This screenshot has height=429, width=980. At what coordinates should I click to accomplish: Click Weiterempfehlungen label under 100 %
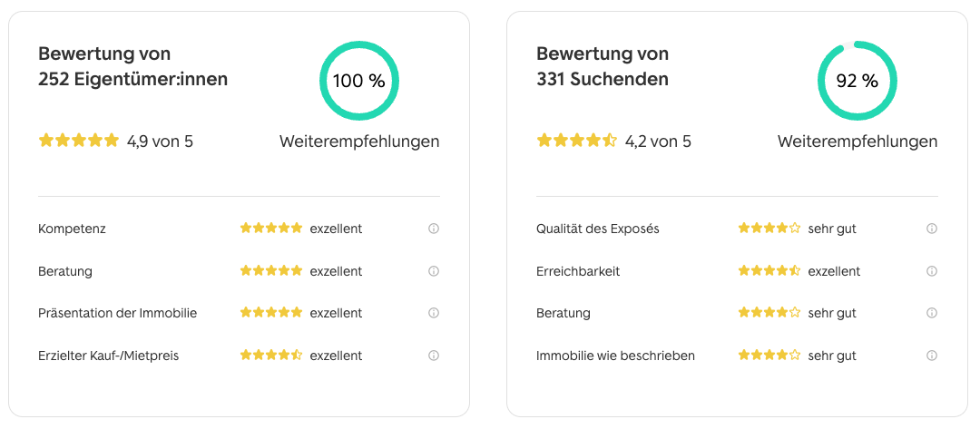[x=359, y=141]
